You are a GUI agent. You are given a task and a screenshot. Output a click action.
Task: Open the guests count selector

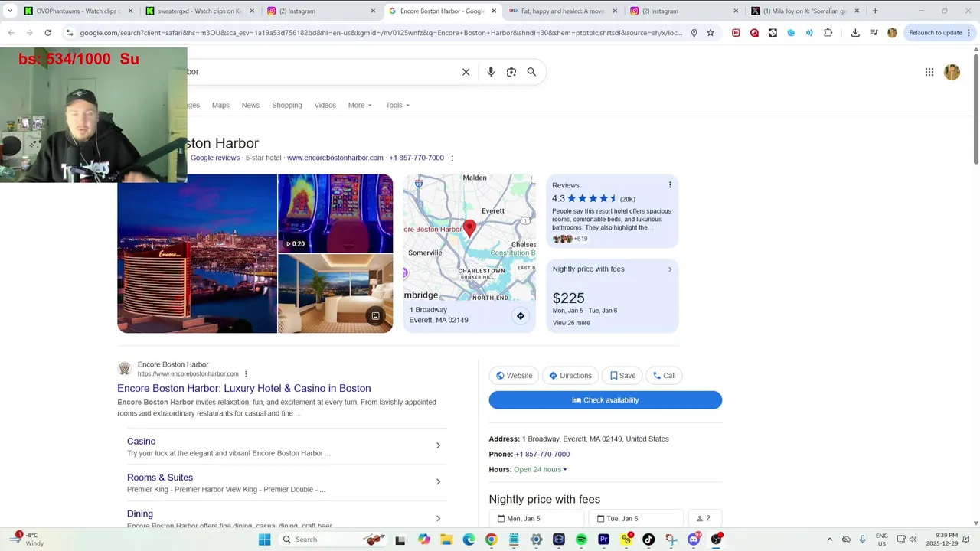pyautogui.click(x=705, y=518)
